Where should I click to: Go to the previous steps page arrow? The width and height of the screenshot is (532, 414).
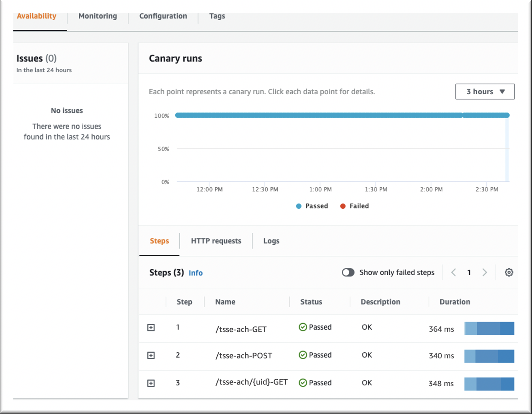(x=453, y=272)
